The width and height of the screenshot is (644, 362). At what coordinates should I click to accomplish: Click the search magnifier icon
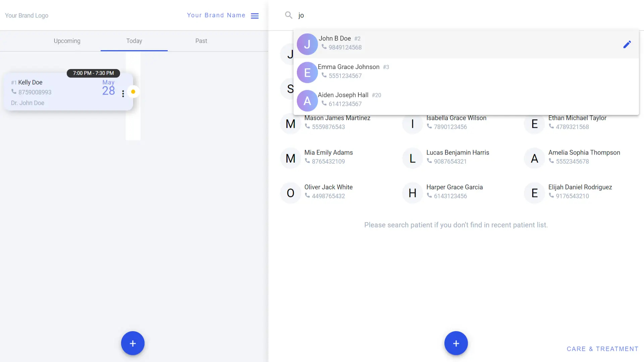pyautogui.click(x=288, y=15)
